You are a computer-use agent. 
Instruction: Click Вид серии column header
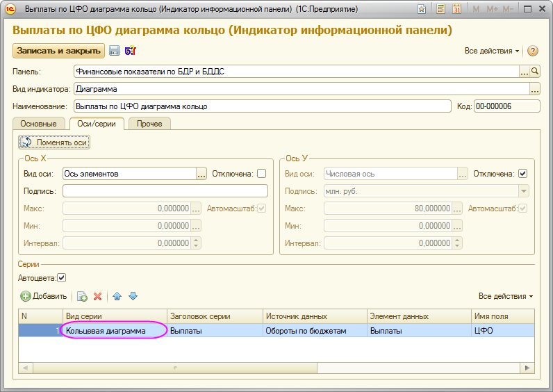click(x=115, y=316)
